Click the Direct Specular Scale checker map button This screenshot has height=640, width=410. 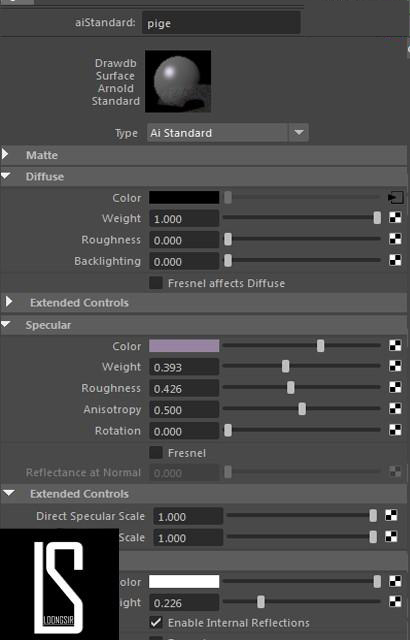(x=391, y=516)
